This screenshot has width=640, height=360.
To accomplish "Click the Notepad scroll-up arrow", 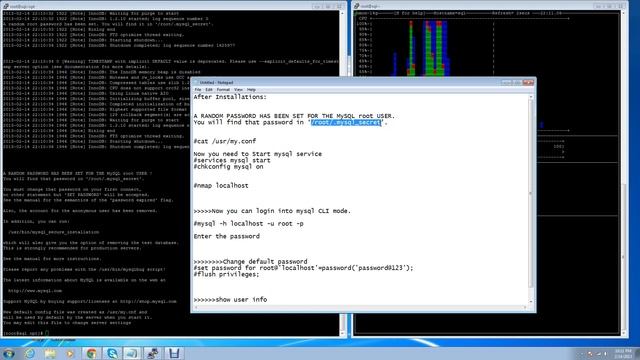I will coord(531,97).
